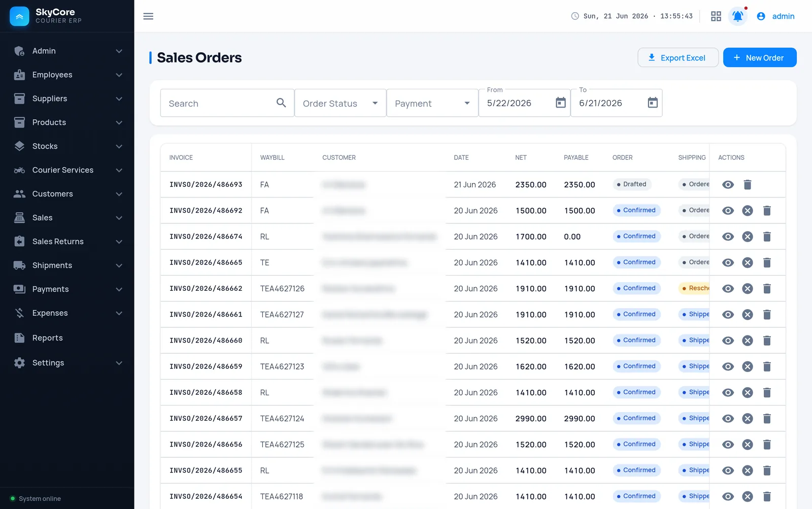View order INVSO/2026/486674 eye icon
Viewport: 812px width, 509px height.
click(728, 236)
